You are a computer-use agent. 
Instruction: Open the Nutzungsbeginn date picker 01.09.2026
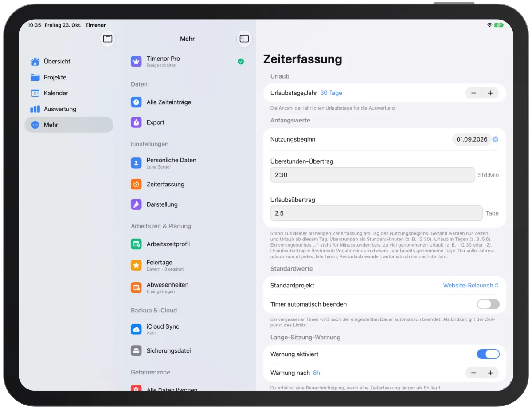[x=472, y=139]
